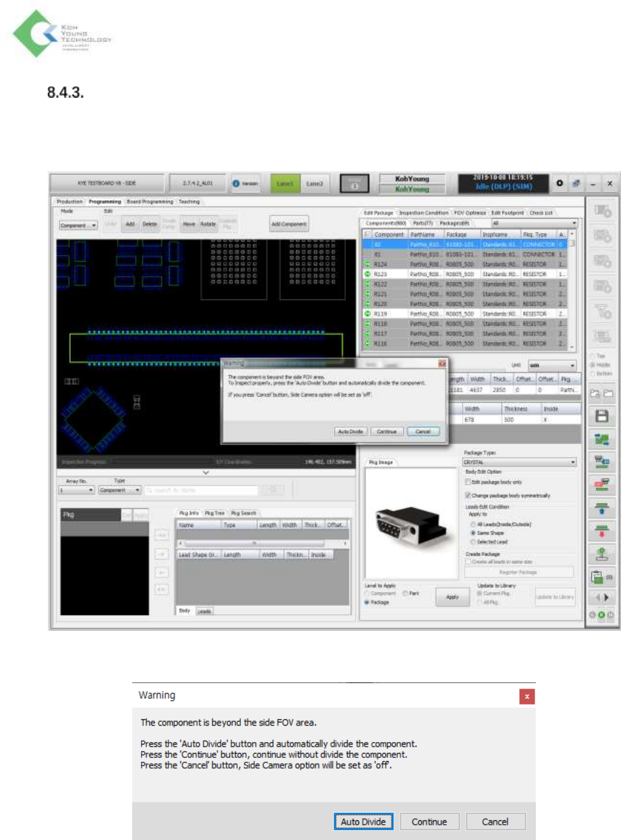
Task: Open settings via the gear icon
Action: 559,183
